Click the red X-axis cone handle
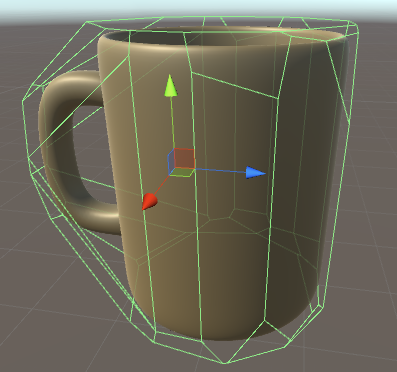397x372 pixels. coord(149,202)
